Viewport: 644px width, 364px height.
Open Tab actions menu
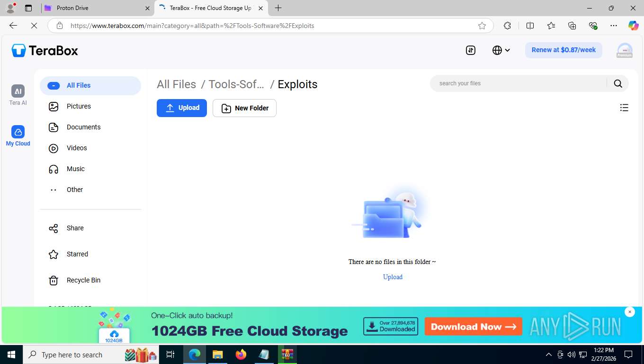click(28, 8)
